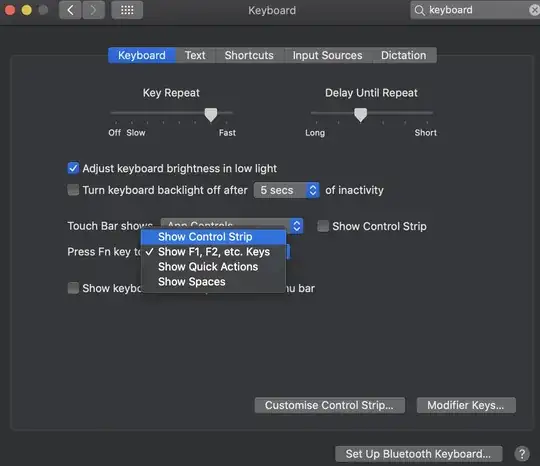Switch to the Text tab
The height and width of the screenshot is (466, 540).
click(x=195, y=55)
